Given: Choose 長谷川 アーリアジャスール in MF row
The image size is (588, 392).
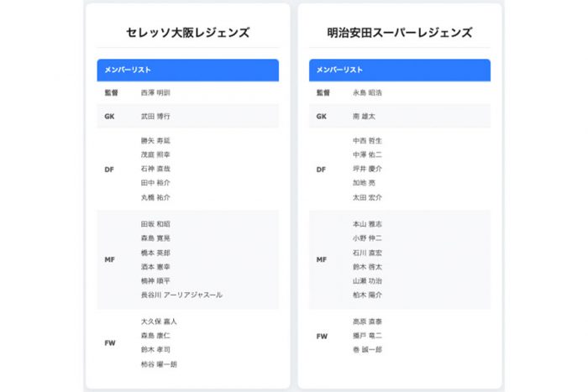Looking at the screenshot, I should click(x=181, y=295).
